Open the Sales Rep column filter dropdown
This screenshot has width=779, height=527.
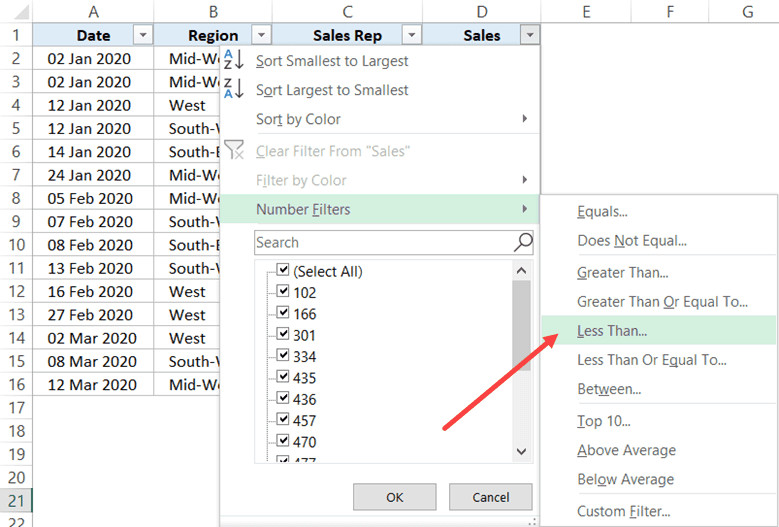(x=411, y=35)
